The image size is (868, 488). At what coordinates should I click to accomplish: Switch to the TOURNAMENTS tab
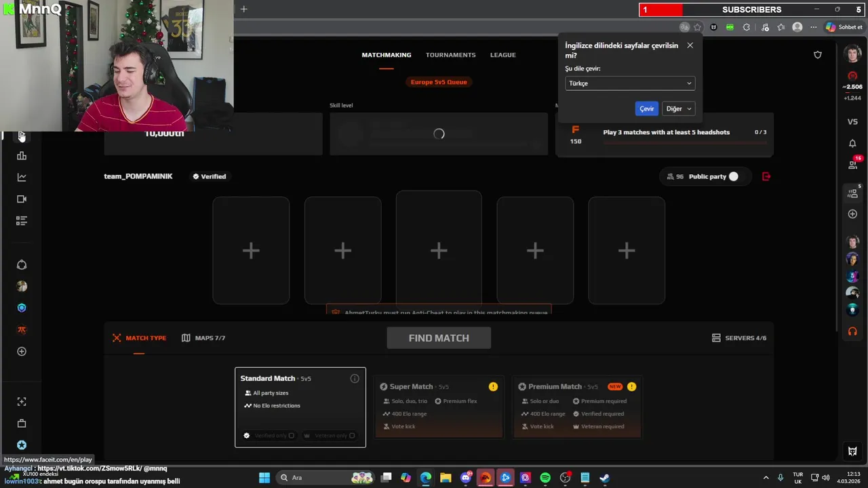(x=451, y=55)
